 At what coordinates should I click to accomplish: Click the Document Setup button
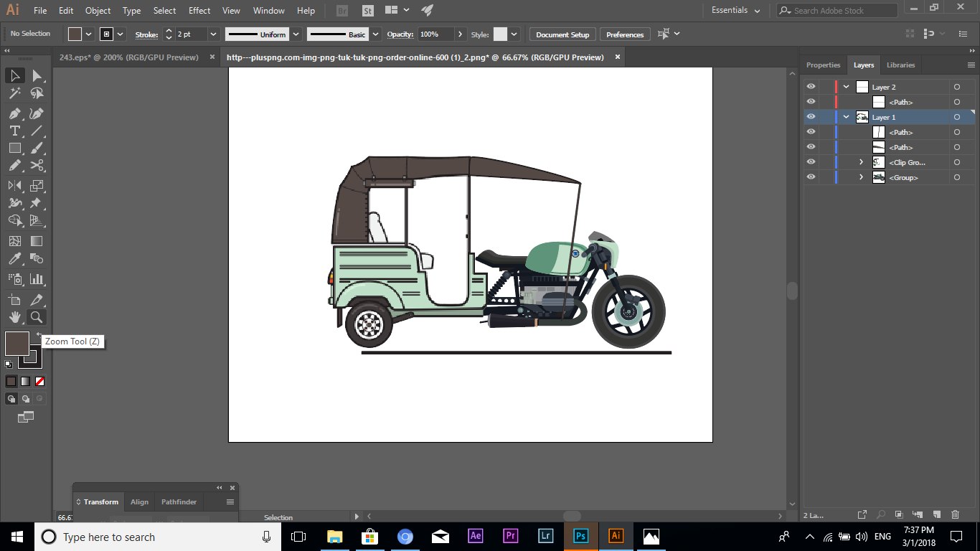coord(564,34)
